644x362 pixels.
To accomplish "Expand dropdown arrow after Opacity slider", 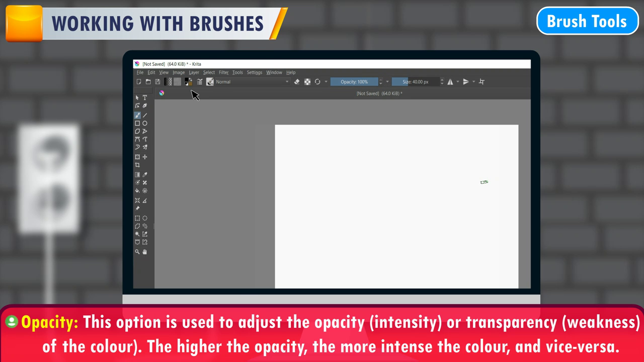I will pos(387,82).
